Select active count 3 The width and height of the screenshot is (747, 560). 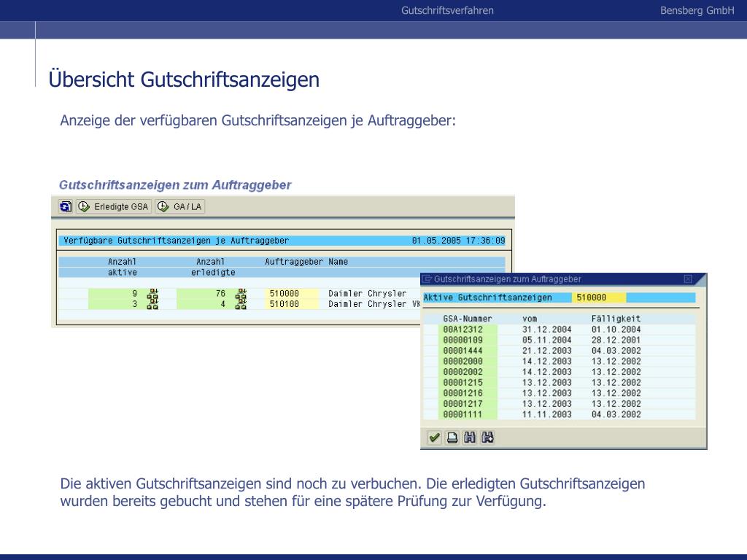134,304
